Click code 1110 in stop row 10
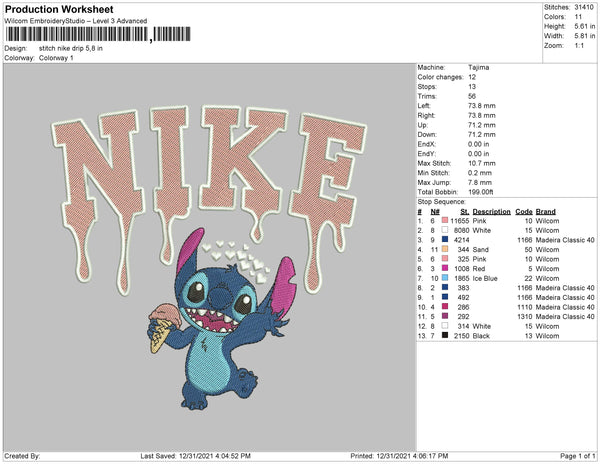The image size is (600, 464). 525,307
